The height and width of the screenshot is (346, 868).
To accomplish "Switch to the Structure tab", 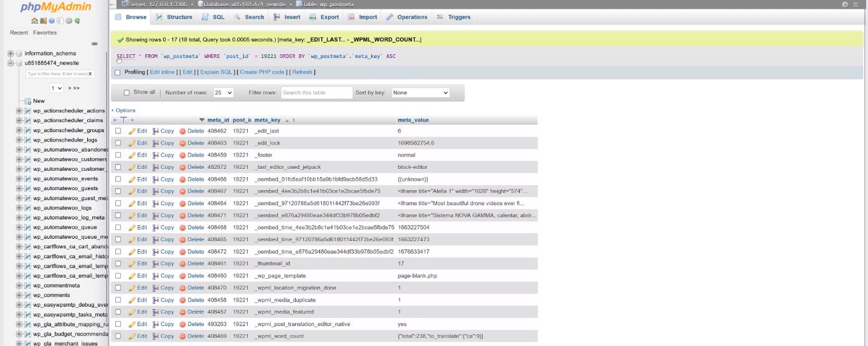I will pyautogui.click(x=174, y=17).
